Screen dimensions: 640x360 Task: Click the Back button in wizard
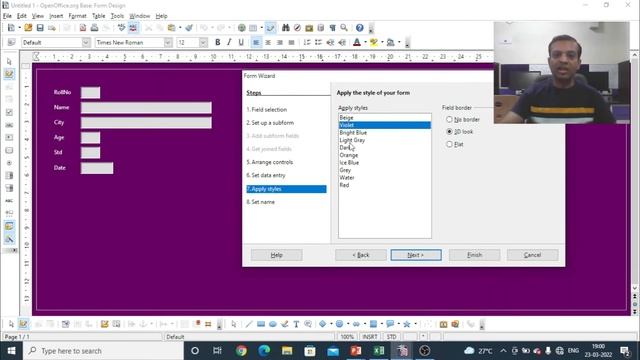[361, 255]
